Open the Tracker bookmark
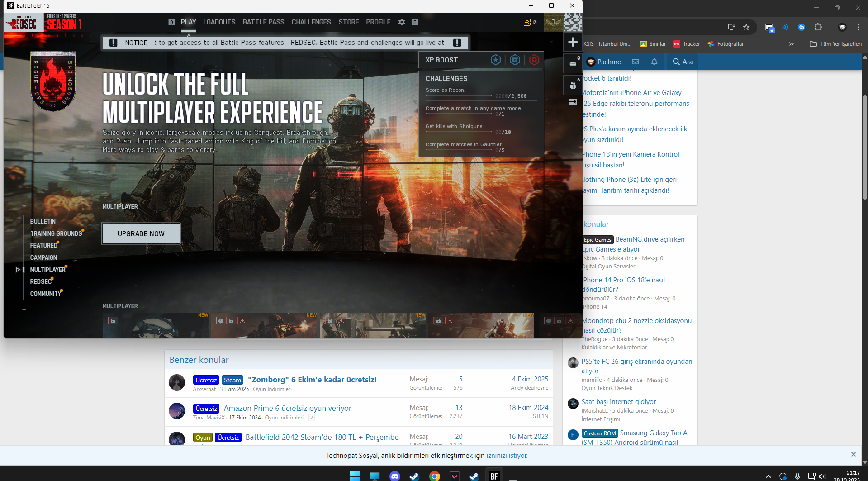Screen dimensions: 868x481 point(687,44)
